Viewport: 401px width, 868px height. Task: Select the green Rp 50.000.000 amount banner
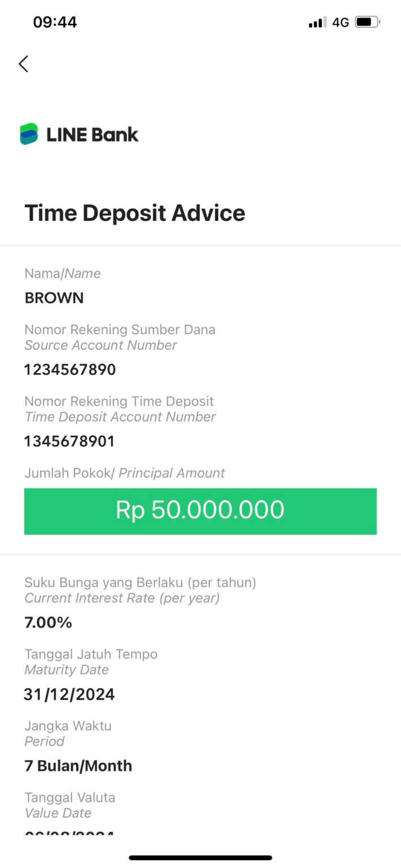[x=200, y=511]
